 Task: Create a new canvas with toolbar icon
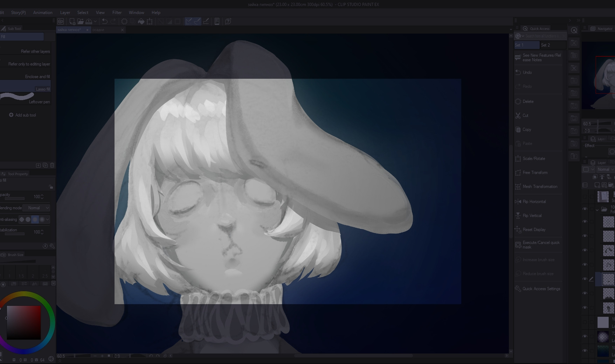pos(72,21)
